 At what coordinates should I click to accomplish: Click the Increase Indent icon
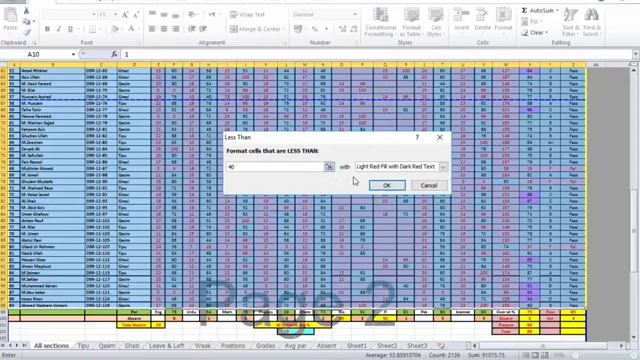tap(203, 29)
